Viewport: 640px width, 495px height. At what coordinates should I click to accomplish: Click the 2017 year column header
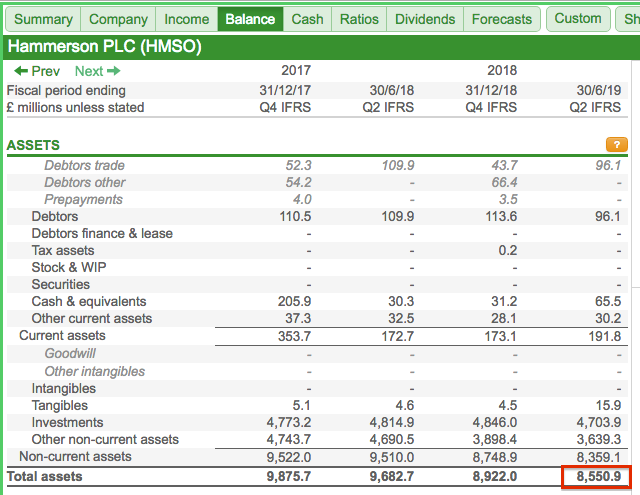(x=296, y=70)
